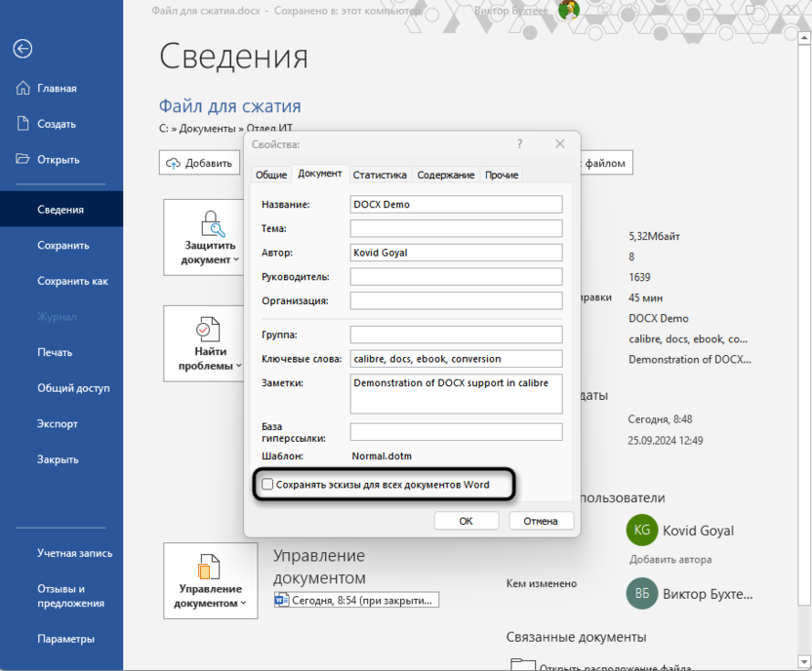The height and width of the screenshot is (671, 812).
Task: Click the back arrow icon in the sidebar
Action: 22,49
